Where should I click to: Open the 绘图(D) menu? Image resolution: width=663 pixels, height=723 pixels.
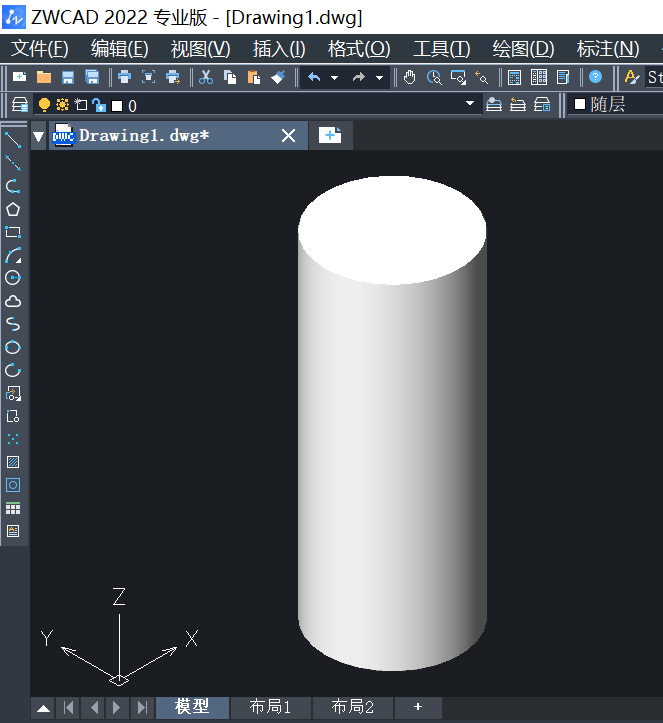pos(523,49)
